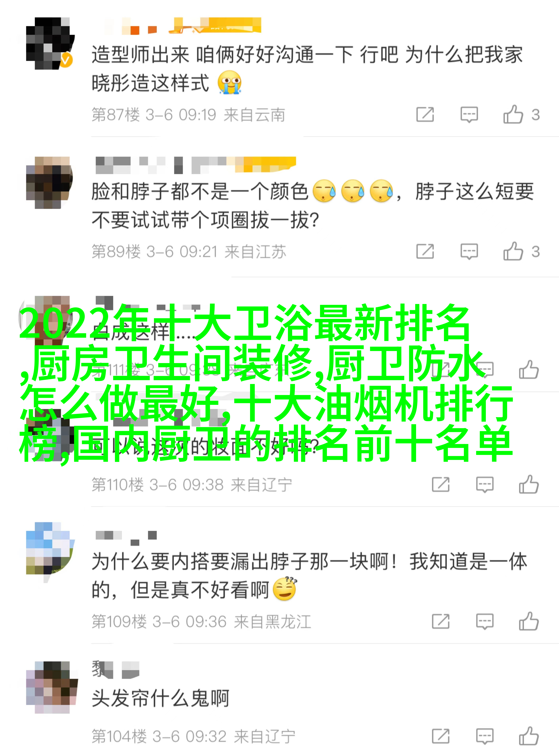Tap the green 2022 bathroom ranking overlay text
Image resolution: width=559 pixels, height=756 pixels.
pyautogui.click(x=266, y=383)
